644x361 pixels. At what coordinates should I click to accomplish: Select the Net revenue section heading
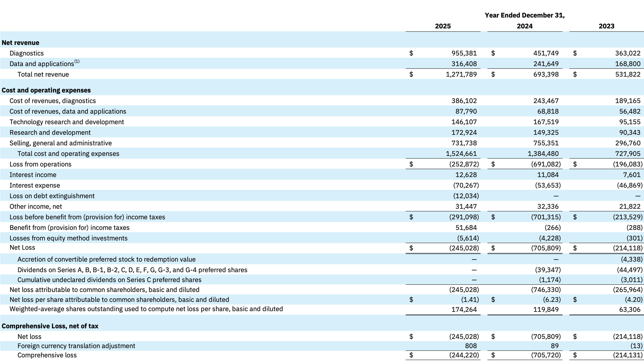pos(20,43)
